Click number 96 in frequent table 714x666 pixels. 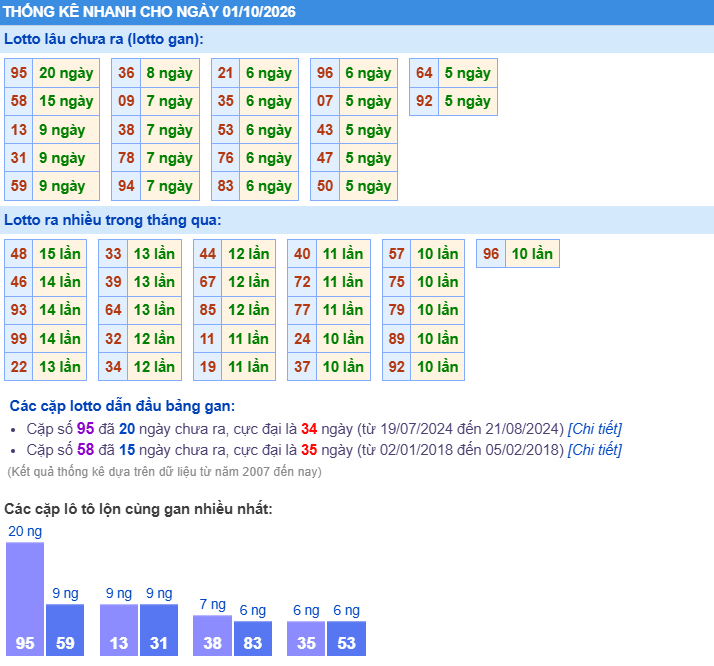pos(491,254)
